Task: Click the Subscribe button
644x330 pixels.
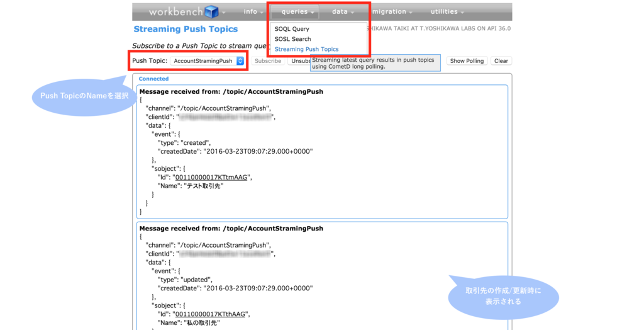Action: (x=268, y=61)
